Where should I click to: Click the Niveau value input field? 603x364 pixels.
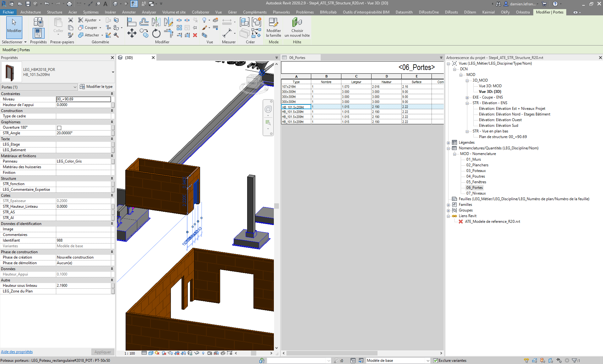pos(83,99)
